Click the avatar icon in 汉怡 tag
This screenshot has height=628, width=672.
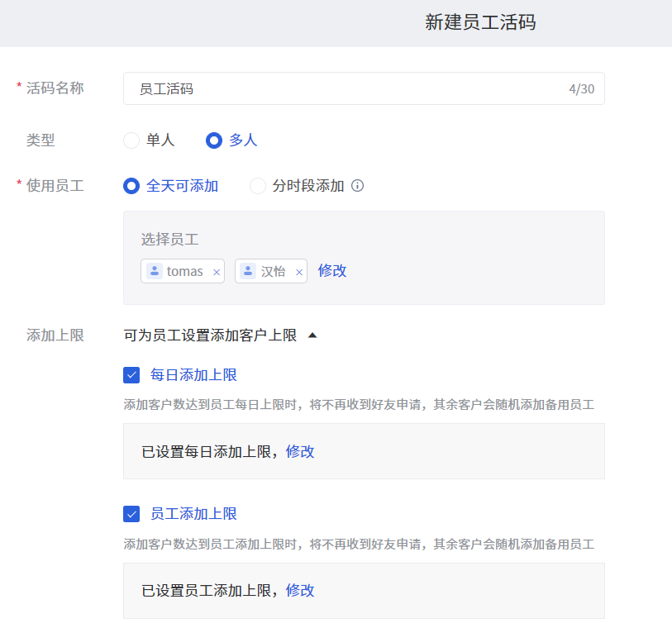(x=248, y=271)
